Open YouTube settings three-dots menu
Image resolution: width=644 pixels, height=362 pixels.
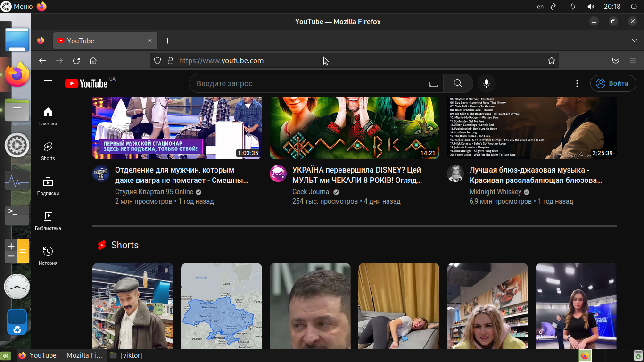coord(577,83)
